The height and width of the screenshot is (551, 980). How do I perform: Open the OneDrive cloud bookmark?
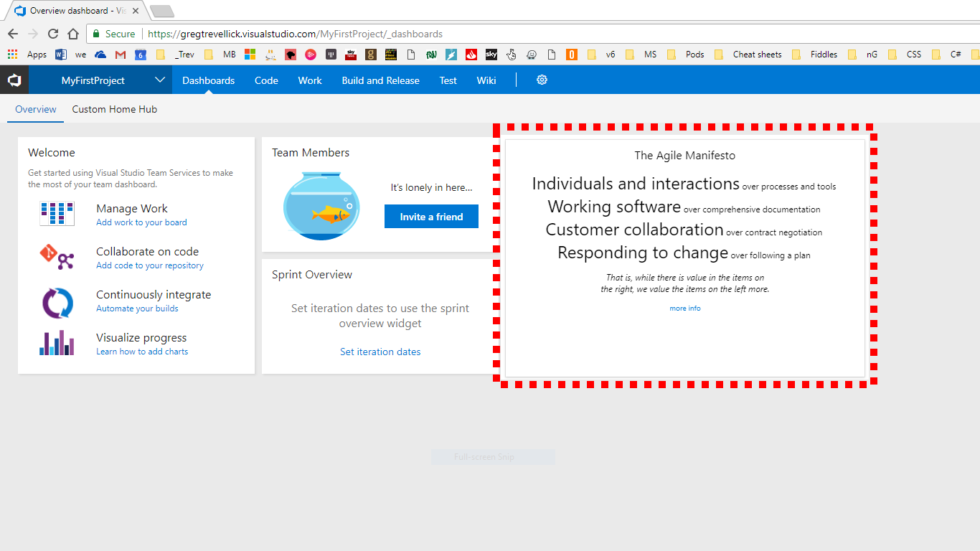(x=100, y=54)
